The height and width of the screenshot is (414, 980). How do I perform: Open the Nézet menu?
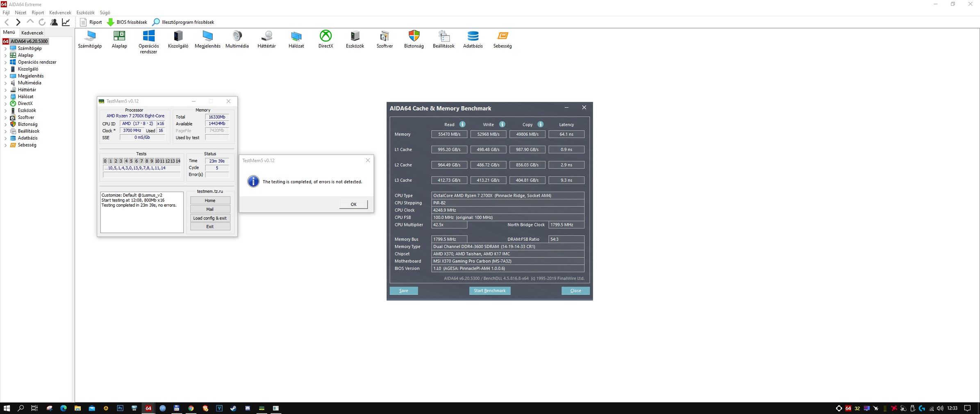coord(20,13)
